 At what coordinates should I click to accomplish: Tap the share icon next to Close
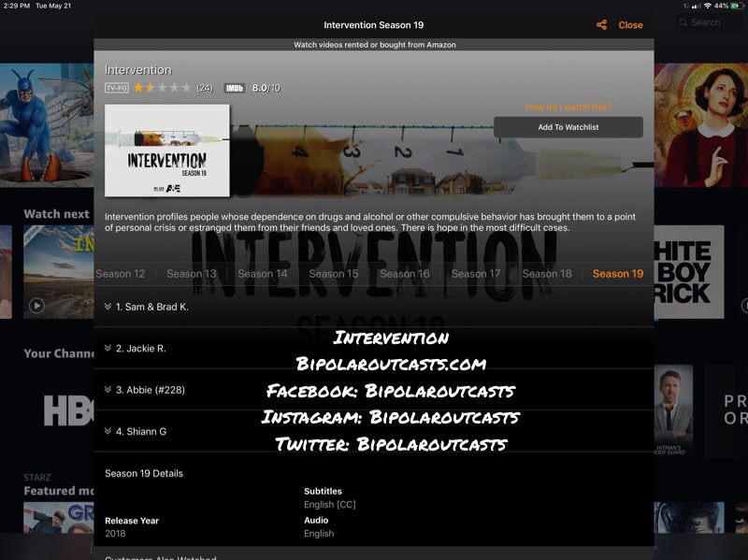(601, 25)
